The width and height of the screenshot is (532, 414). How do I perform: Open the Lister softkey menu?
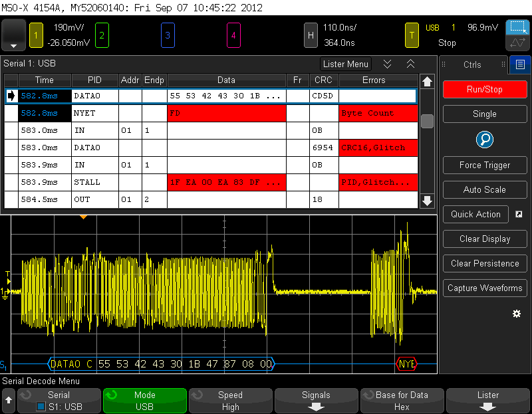click(487, 401)
